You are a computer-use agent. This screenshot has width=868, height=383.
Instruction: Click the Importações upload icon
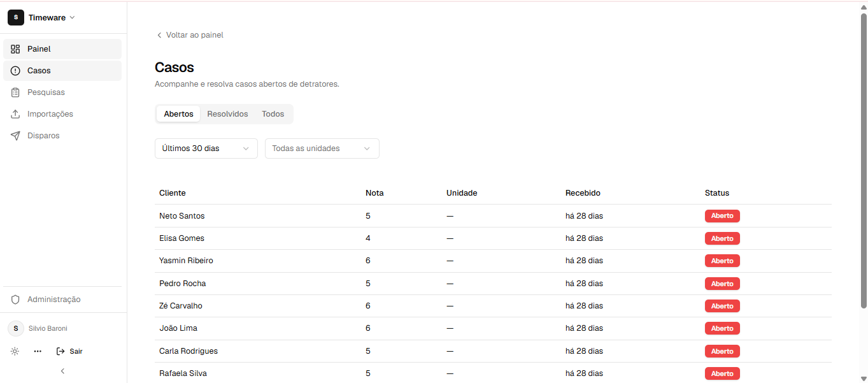[x=15, y=114]
